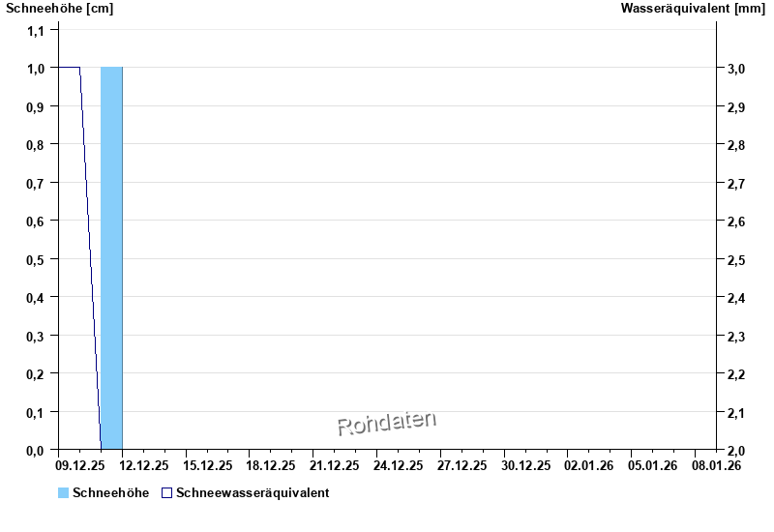The width and height of the screenshot is (774, 532).
Task: Click the 08.01.26 date label
Action: (x=716, y=465)
